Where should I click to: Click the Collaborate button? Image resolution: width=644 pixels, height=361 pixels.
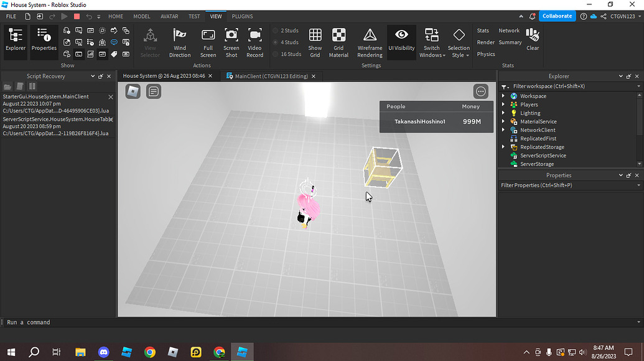coord(557,16)
